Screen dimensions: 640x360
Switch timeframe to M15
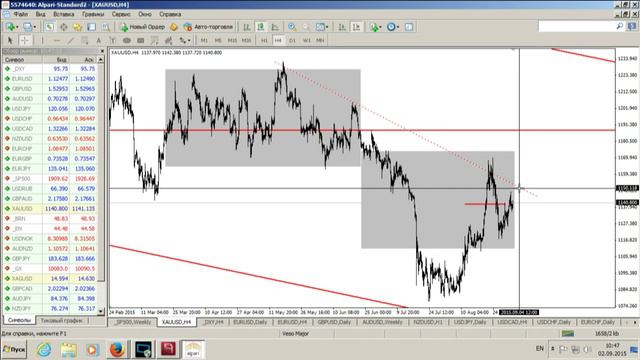point(232,40)
